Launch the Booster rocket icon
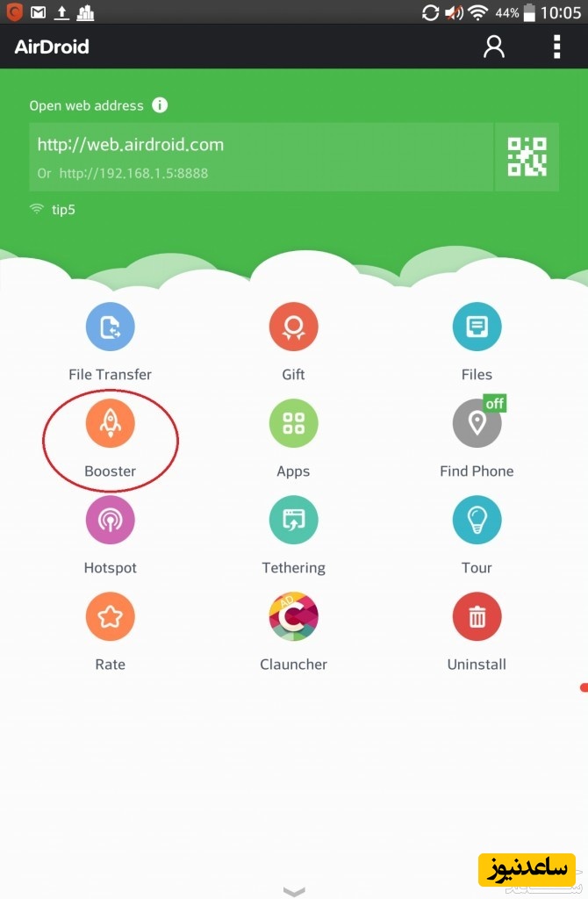This screenshot has width=588, height=899. 110,423
